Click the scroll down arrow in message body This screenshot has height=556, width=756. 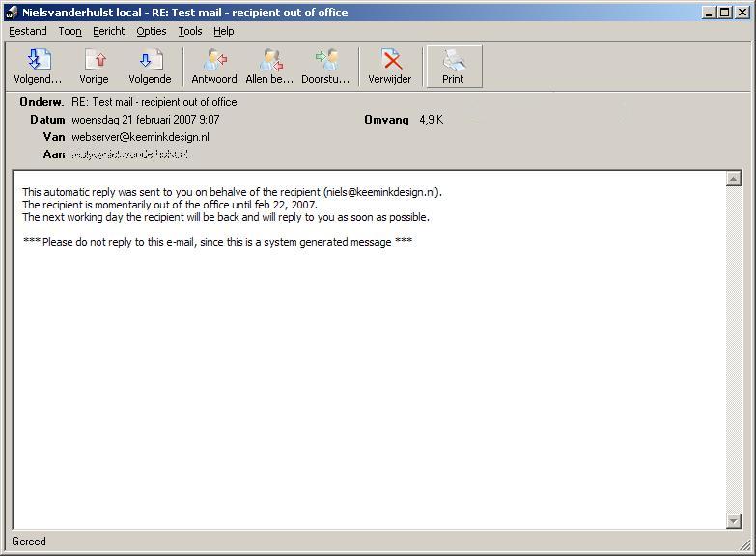click(733, 521)
